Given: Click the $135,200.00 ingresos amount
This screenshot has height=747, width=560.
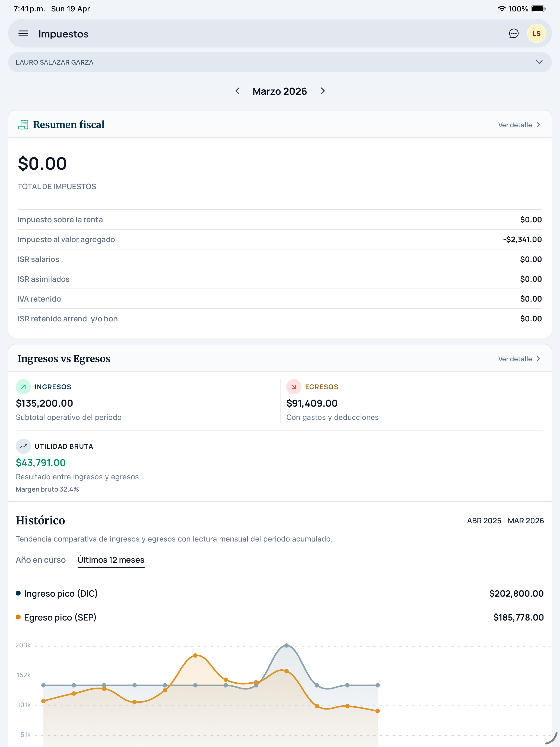Looking at the screenshot, I should point(44,403).
